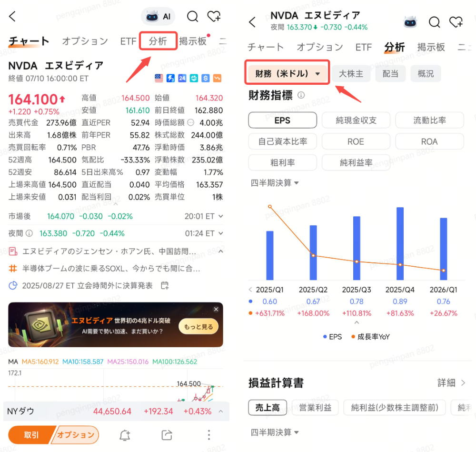This screenshot has height=452, width=476.
Task: Open the 財務（米ドル）dropdown
Action: [x=287, y=73]
